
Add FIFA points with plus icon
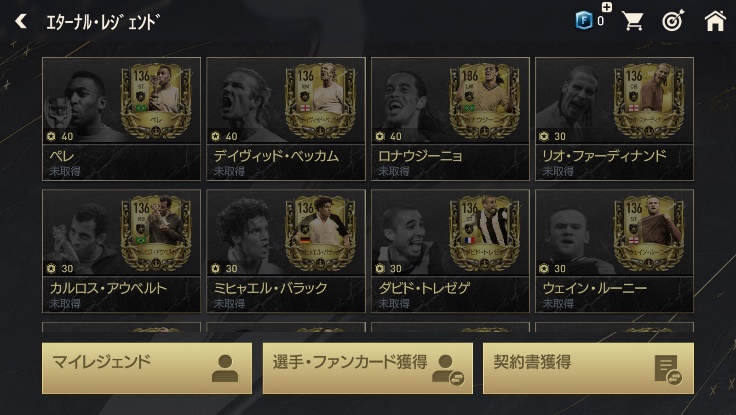(x=606, y=7)
